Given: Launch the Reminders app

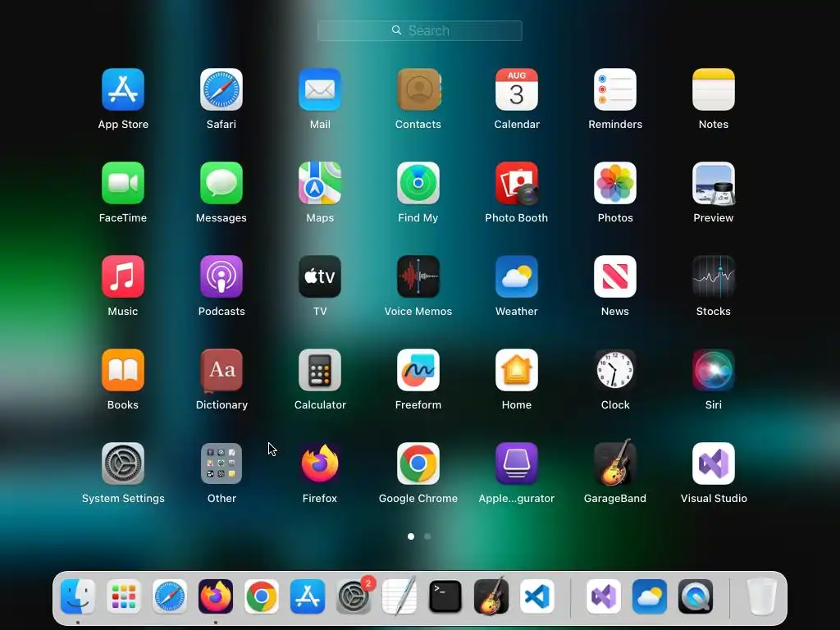Looking at the screenshot, I should [x=615, y=89].
